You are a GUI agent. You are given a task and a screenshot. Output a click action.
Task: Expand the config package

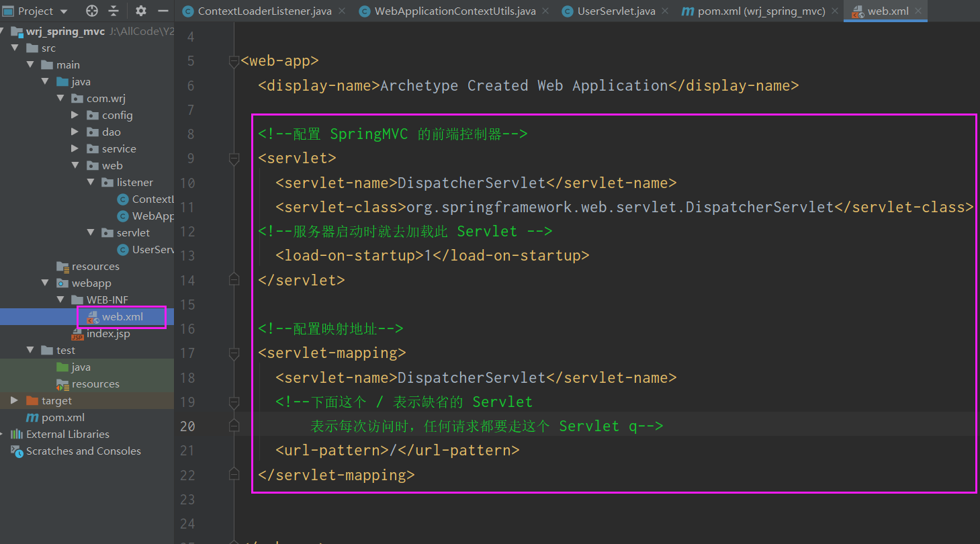tap(75, 116)
